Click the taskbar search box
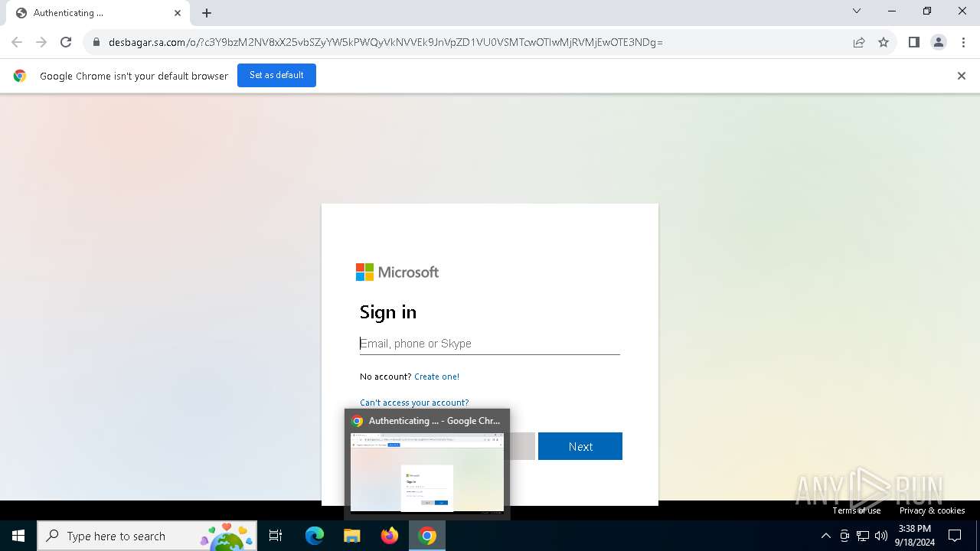Viewport: 980px width, 551px height. click(x=147, y=536)
